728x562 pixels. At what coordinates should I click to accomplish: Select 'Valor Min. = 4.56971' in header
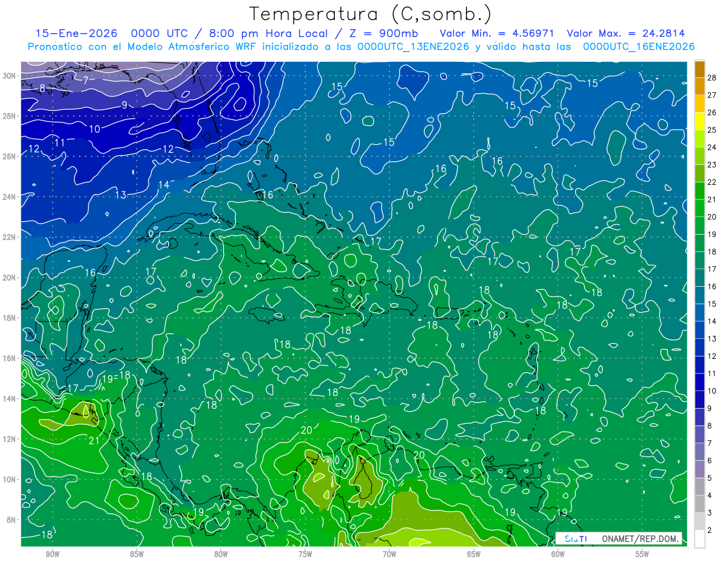click(497, 33)
